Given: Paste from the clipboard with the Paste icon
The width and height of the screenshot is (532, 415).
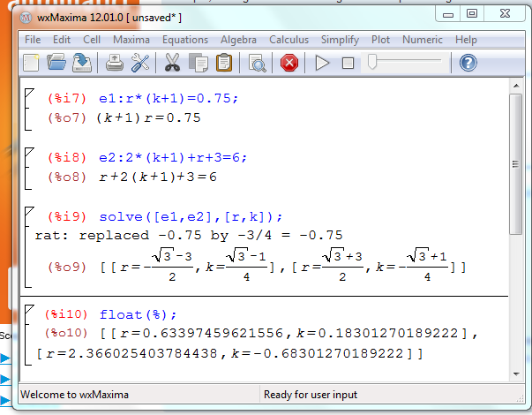Looking at the screenshot, I should (x=224, y=63).
